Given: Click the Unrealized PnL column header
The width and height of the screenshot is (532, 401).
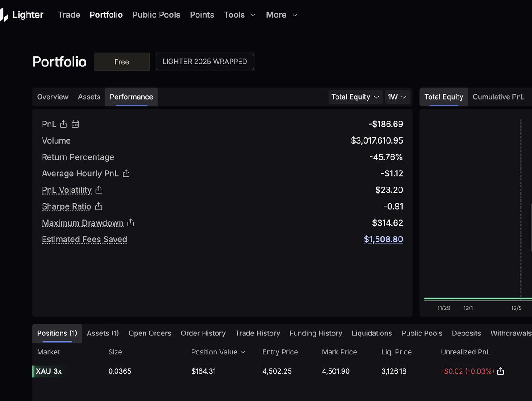Looking at the screenshot, I should click(x=465, y=352).
